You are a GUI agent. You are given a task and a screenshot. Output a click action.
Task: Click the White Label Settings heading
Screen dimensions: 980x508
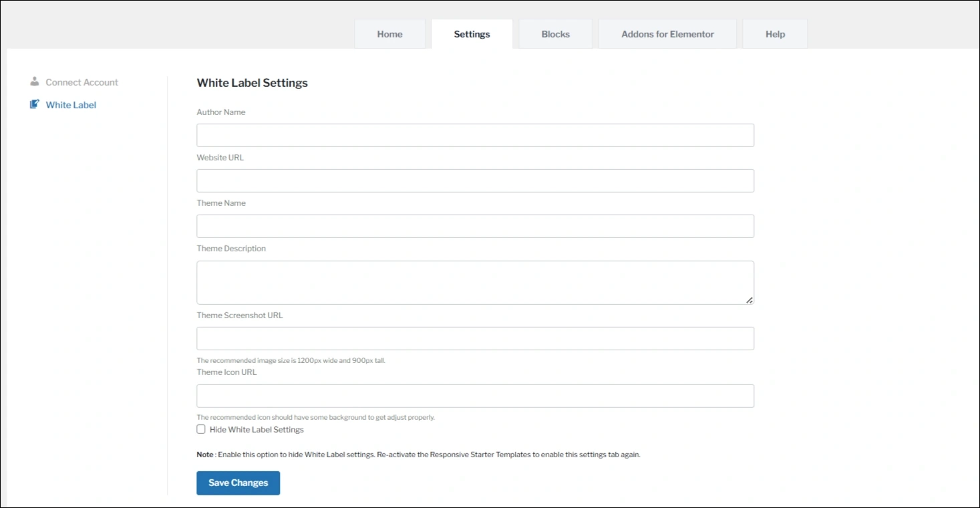click(x=252, y=82)
